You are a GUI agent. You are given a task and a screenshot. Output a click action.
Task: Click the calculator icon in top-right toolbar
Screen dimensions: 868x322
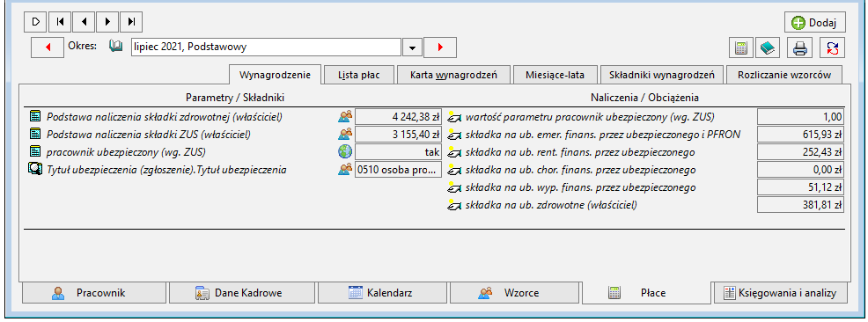740,48
